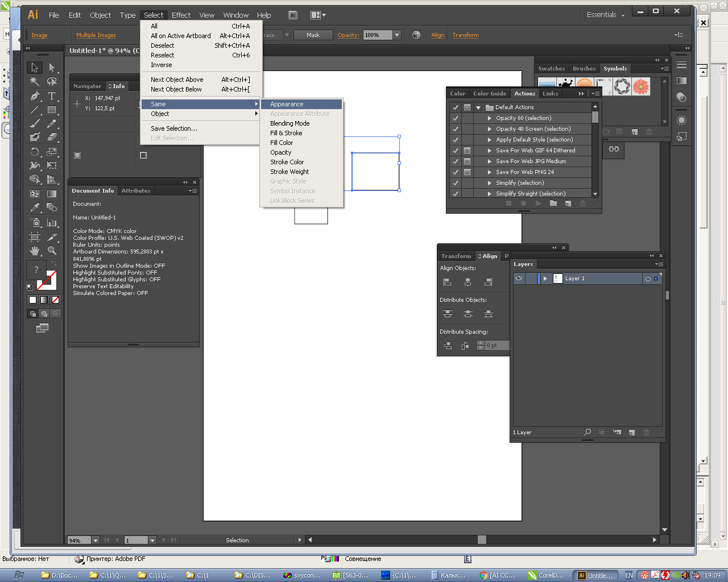Open the Effect menu
Image resolution: width=728 pixels, height=582 pixels.
pyautogui.click(x=181, y=15)
